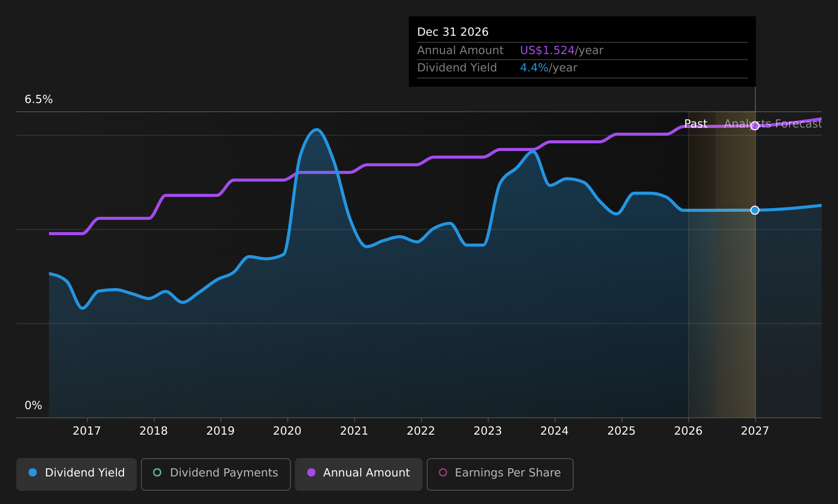The width and height of the screenshot is (838, 504).
Task: Click the 2027 x-axis year label
Action: click(x=755, y=431)
